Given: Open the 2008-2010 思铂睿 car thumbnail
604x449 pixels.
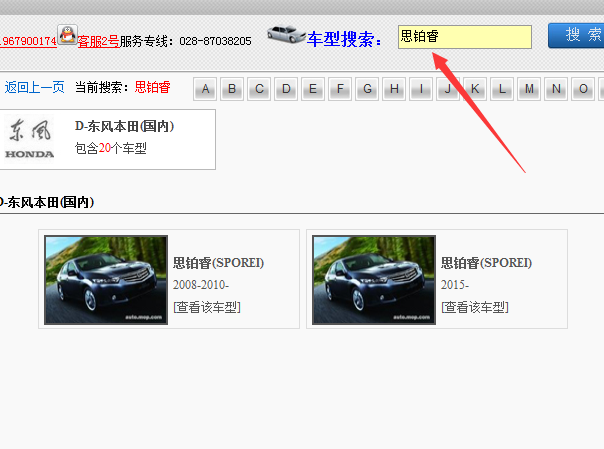Looking at the screenshot, I should click(106, 280).
